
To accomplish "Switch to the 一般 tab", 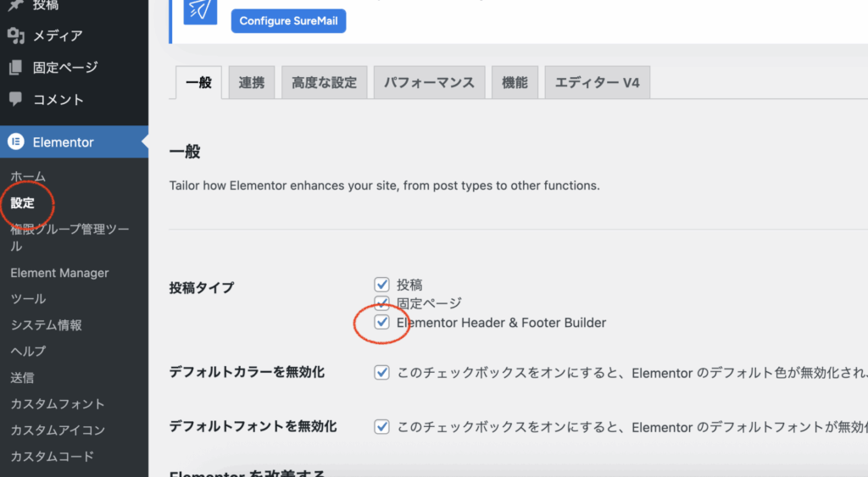I will pyautogui.click(x=198, y=82).
